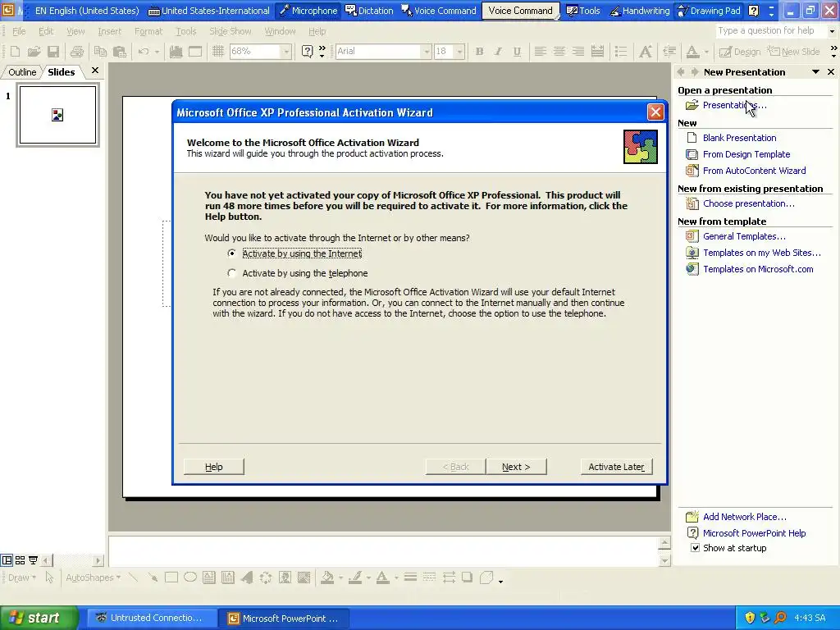Click the Undo toolbar icon
This screenshot has height=630, width=840.
143,52
